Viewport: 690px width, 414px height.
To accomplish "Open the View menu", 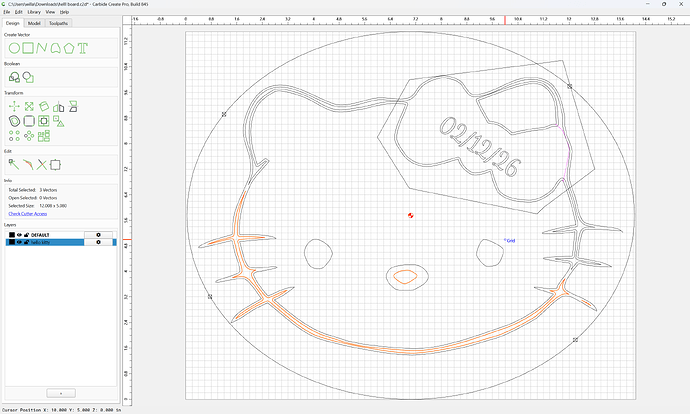I will click(50, 12).
